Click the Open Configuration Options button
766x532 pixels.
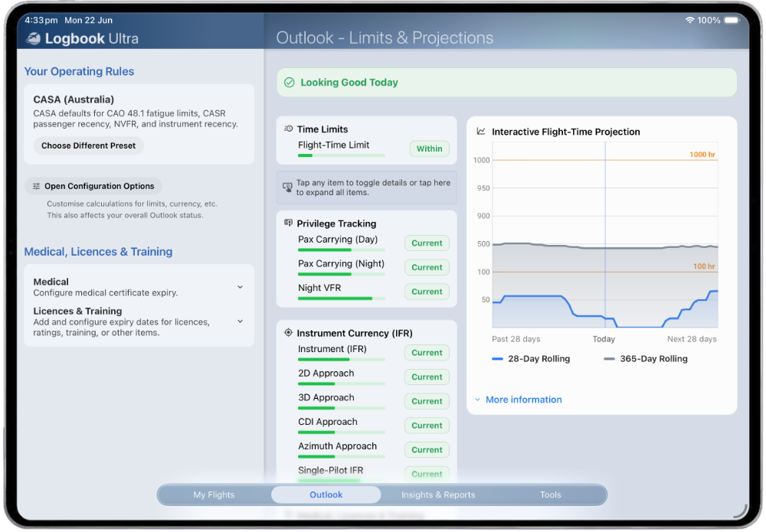[93, 187]
